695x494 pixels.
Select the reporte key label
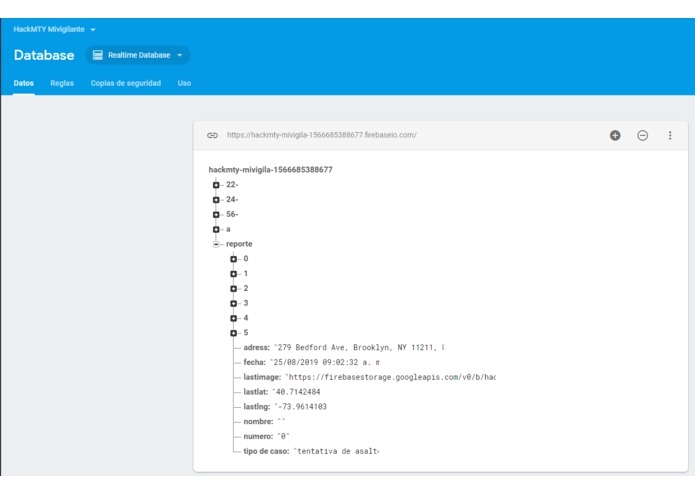coord(239,244)
